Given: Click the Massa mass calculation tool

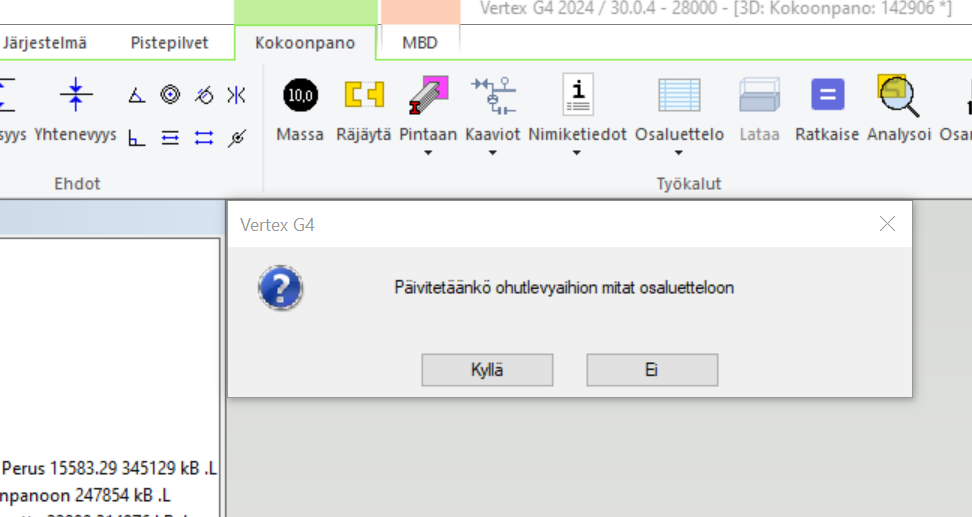Looking at the screenshot, I should pos(300,110).
